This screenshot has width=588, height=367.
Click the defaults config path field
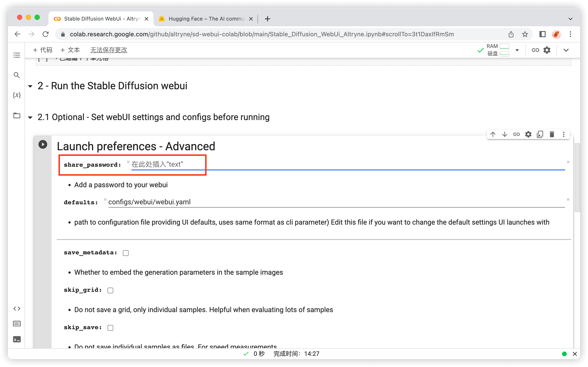coord(336,202)
